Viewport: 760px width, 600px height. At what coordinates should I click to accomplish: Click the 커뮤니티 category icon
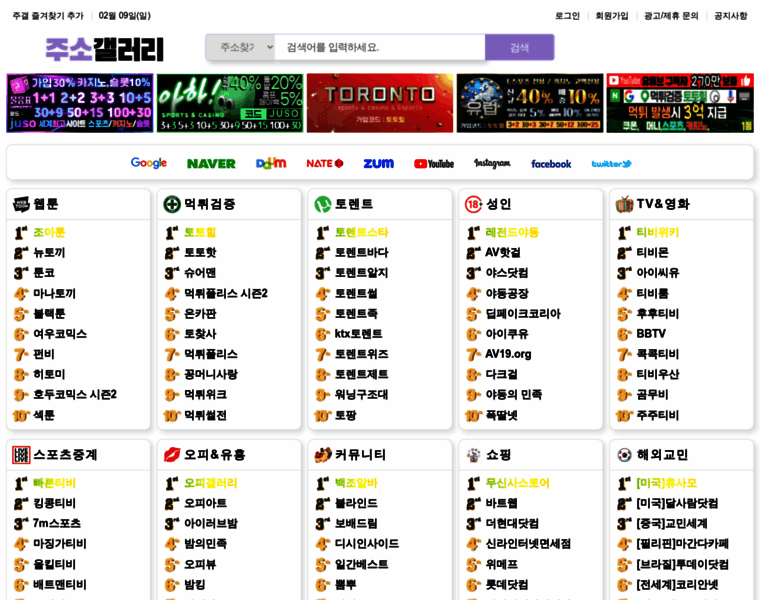[322, 455]
